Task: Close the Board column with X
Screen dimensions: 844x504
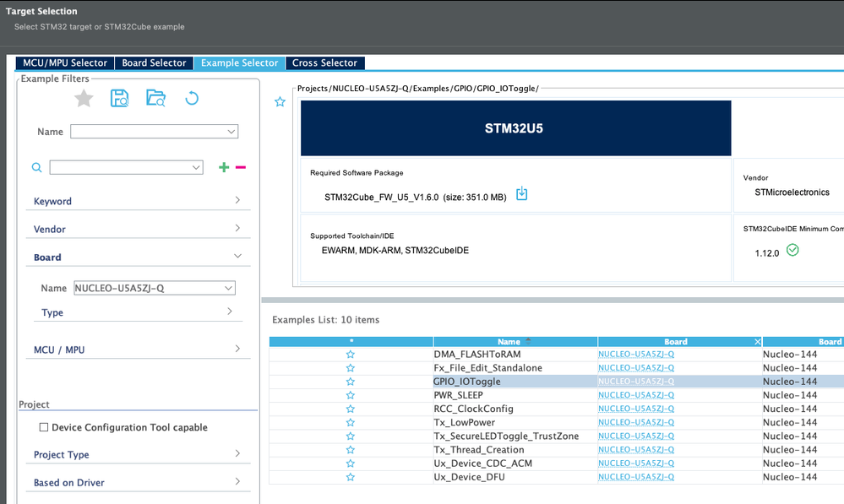Action: point(757,342)
